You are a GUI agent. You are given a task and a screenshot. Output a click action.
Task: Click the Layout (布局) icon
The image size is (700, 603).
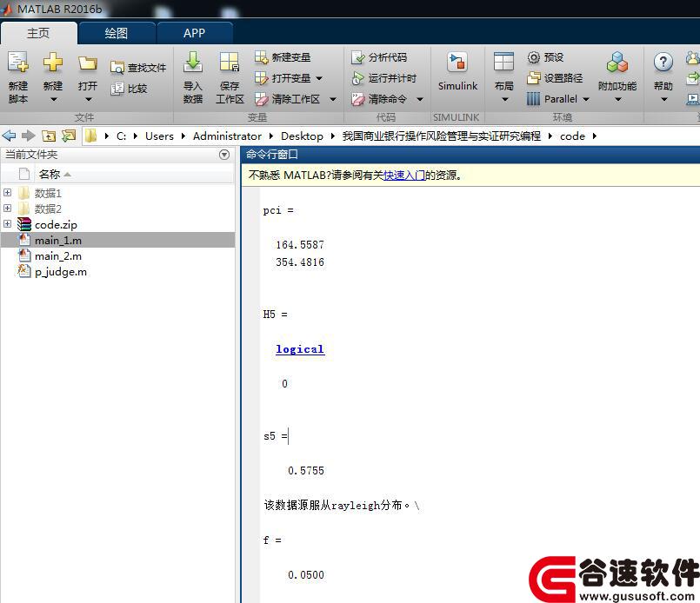[504, 63]
